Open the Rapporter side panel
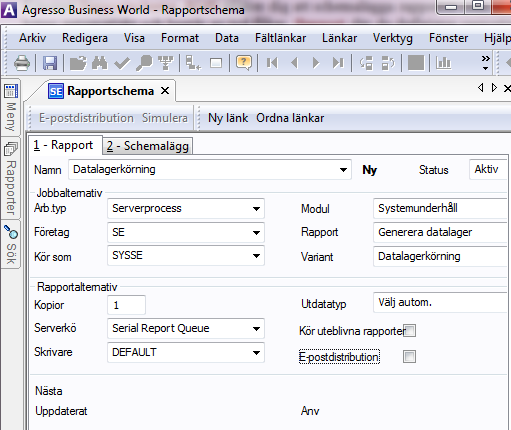511x430 pixels. coord(11,178)
